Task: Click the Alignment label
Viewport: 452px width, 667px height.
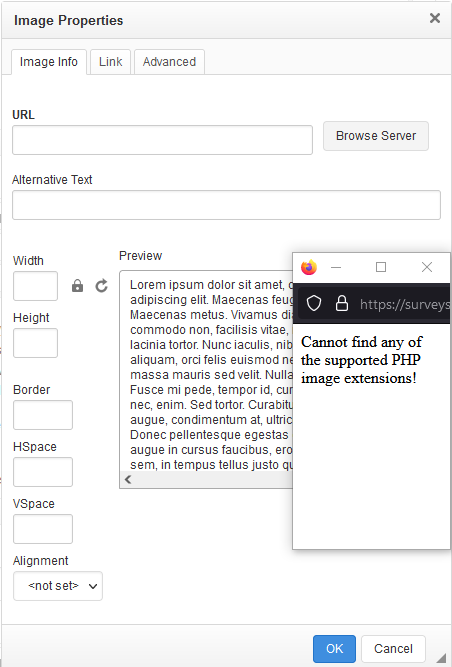Action: pos(40,561)
